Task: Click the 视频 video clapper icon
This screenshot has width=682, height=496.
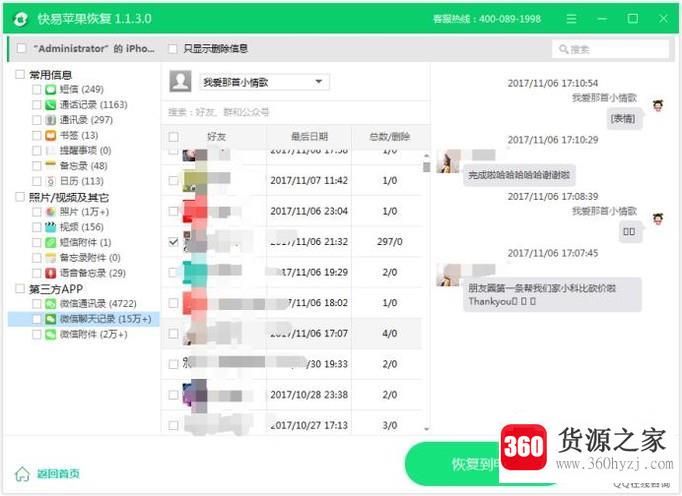Action: coord(51,227)
